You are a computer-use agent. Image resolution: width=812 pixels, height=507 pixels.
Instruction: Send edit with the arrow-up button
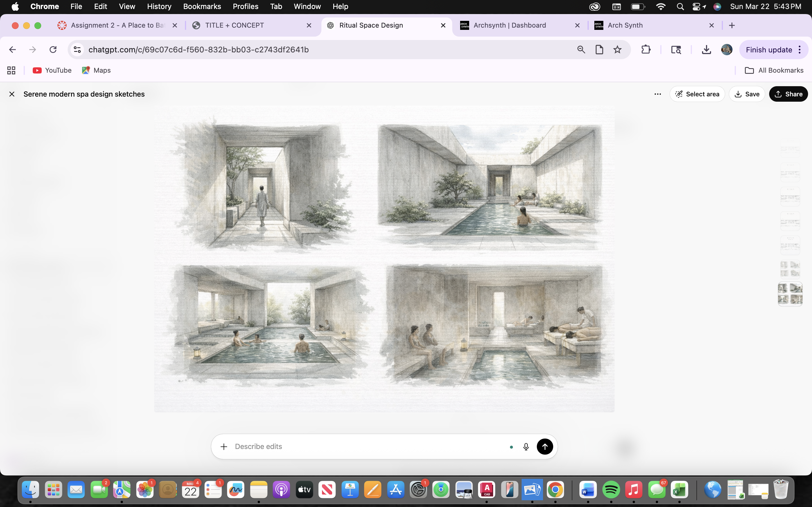tap(545, 447)
